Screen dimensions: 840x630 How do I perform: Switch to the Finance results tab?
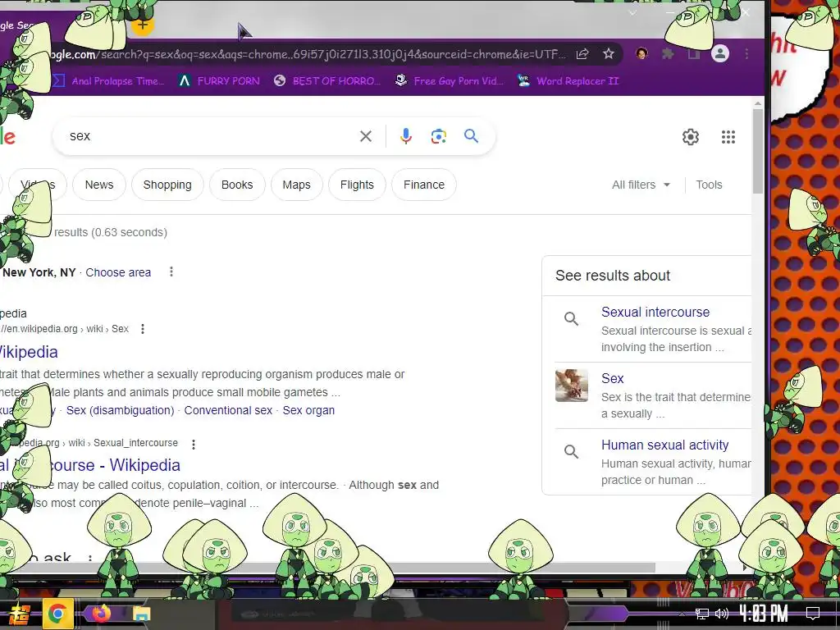tap(424, 185)
